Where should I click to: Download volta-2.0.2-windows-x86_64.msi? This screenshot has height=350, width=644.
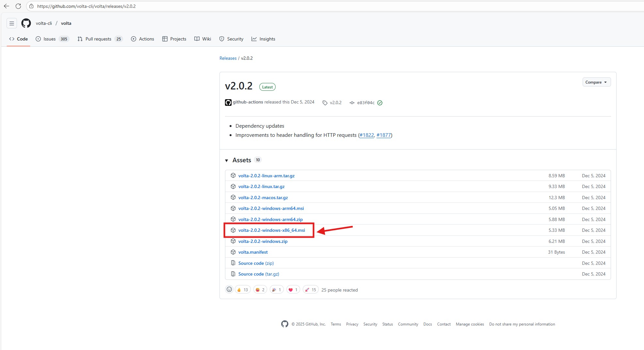tap(271, 230)
